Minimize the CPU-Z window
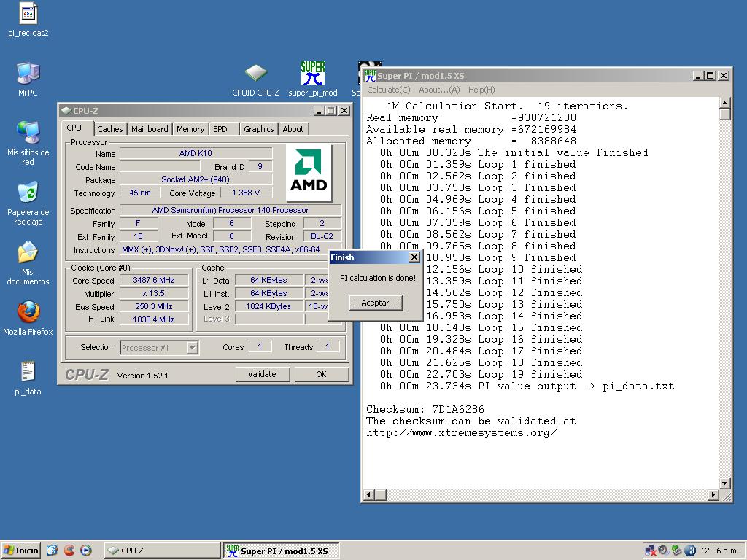This screenshot has height=560, width=747. 319,111
